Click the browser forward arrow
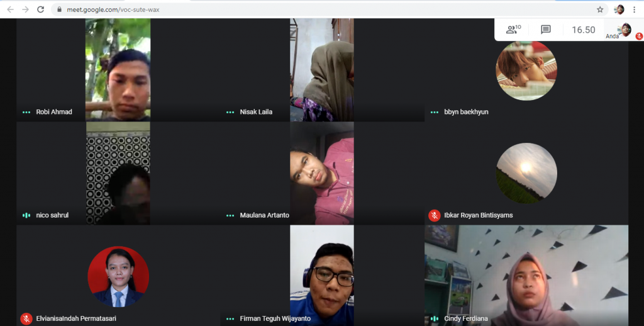This screenshot has width=644, height=326. (x=25, y=9)
